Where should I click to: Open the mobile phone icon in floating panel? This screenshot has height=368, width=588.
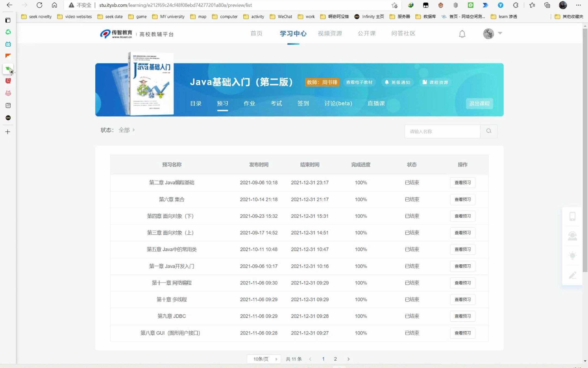coord(572,216)
